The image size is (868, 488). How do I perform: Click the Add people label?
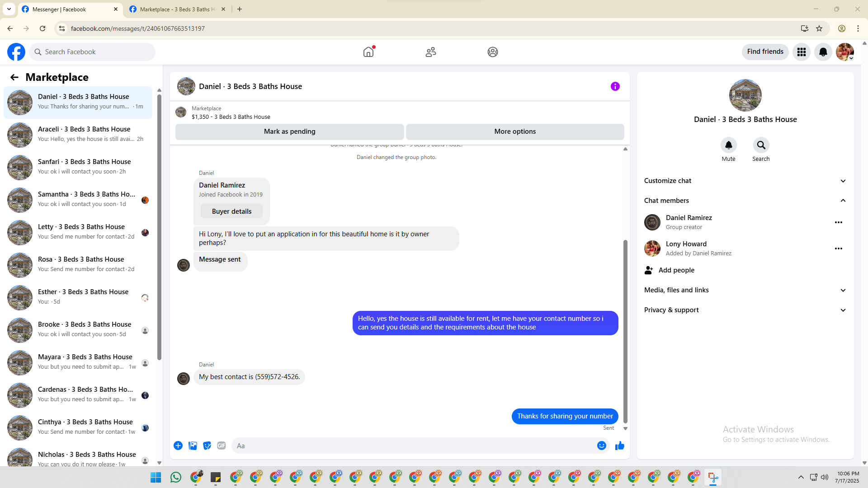[676, 270]
